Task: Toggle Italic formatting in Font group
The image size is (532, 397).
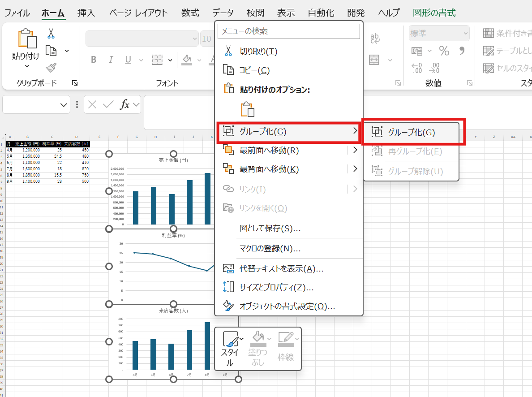Action: pyautogui.click(x=111, y=60)
